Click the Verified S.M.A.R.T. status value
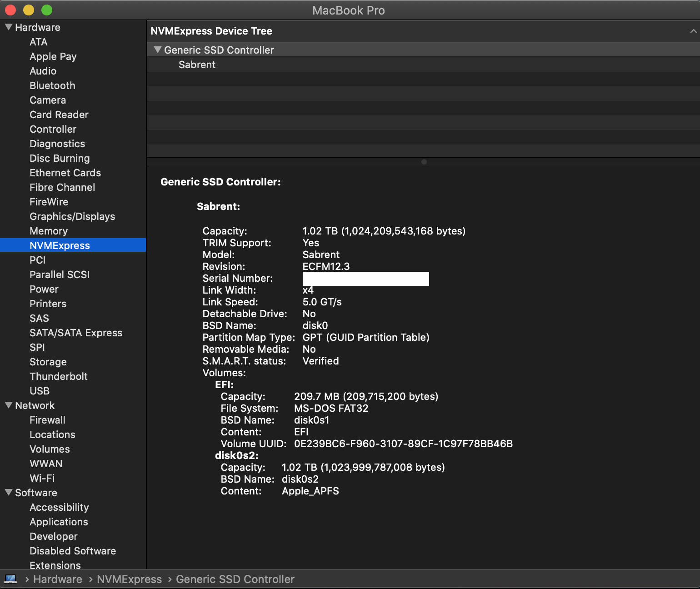Screen dimensions: 700x589 pyautogui.click(x=320, y=361)
